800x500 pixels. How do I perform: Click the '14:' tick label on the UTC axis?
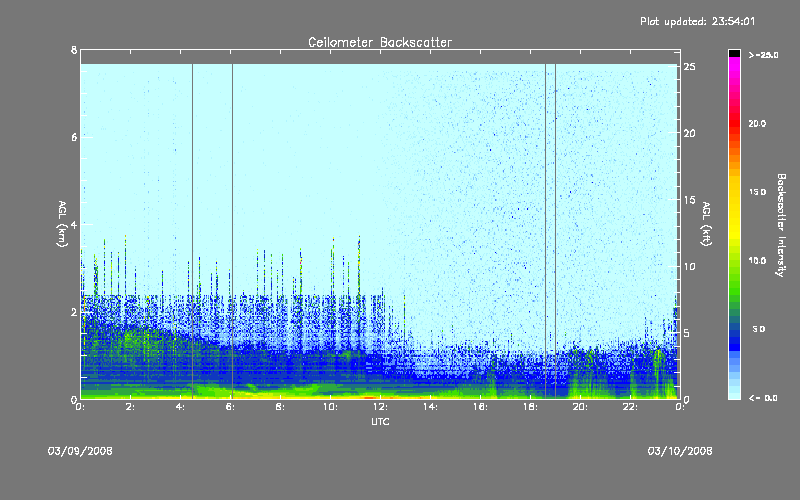pos(430,407)
